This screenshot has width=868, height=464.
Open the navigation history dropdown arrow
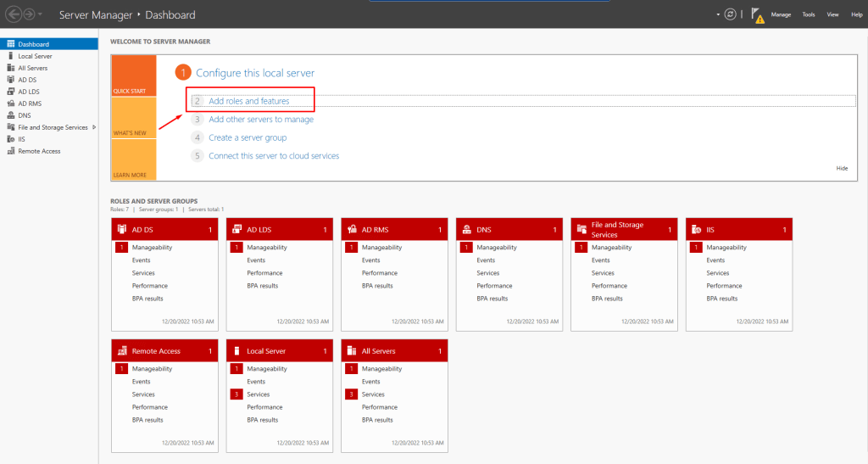[x=40, y=14]
